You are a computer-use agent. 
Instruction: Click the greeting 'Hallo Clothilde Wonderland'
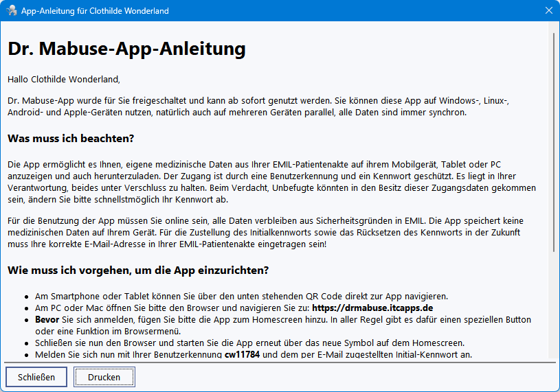(x=64, y=79)
